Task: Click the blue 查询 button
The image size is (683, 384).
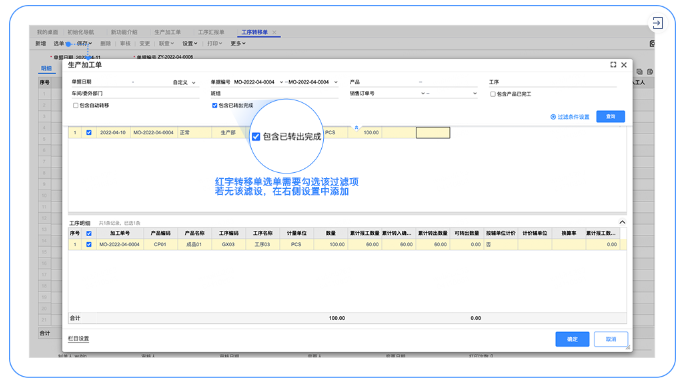Action: point(610,116)
